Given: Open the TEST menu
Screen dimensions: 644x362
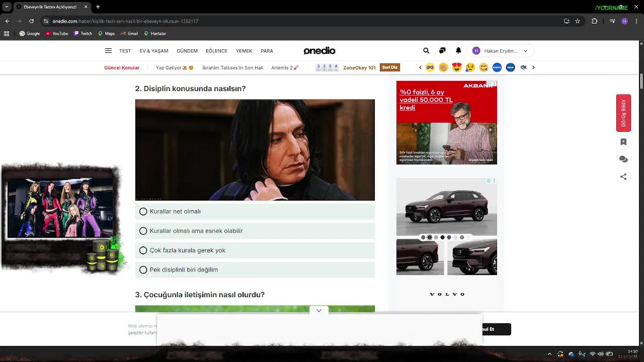Looking at the screenshot, I should tap(125, 51).
